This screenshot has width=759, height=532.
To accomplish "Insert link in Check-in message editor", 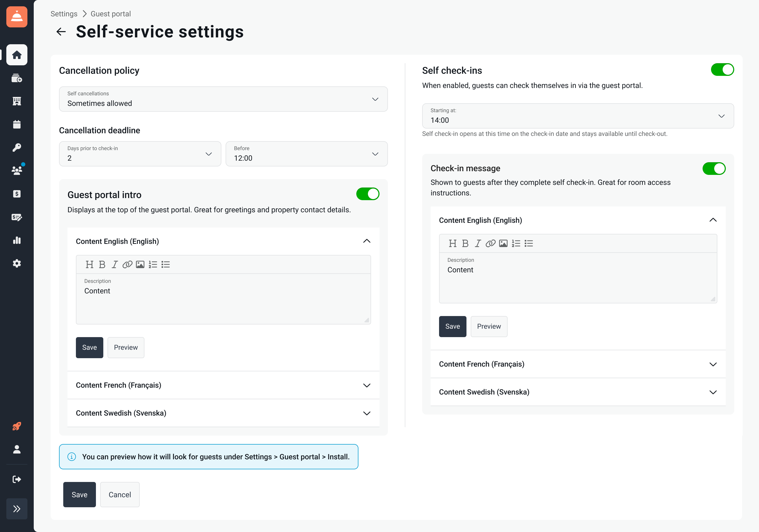I will pyautogui.click(x=490, y=244).
